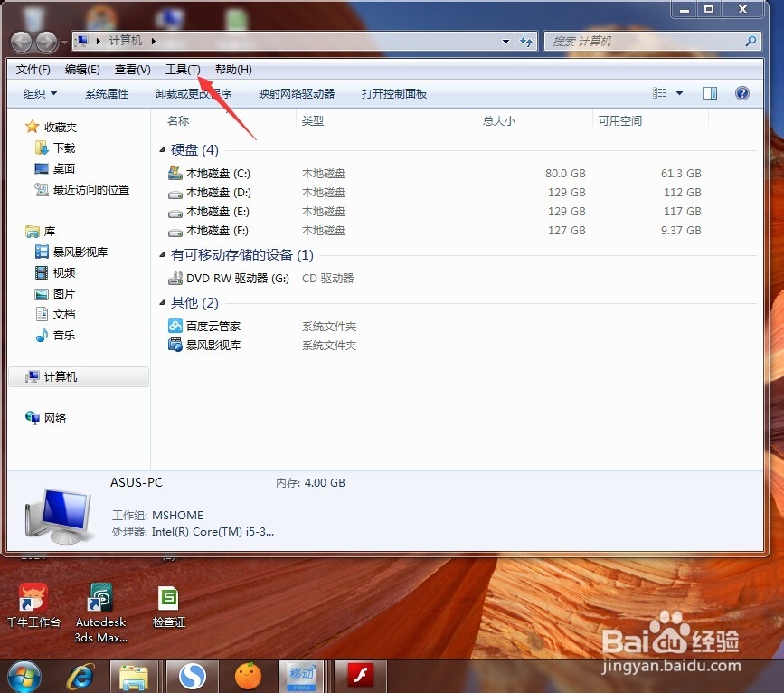Open the 工具(T) menu
Viewport: 784px width, 693px height.
tap(183, 70)
